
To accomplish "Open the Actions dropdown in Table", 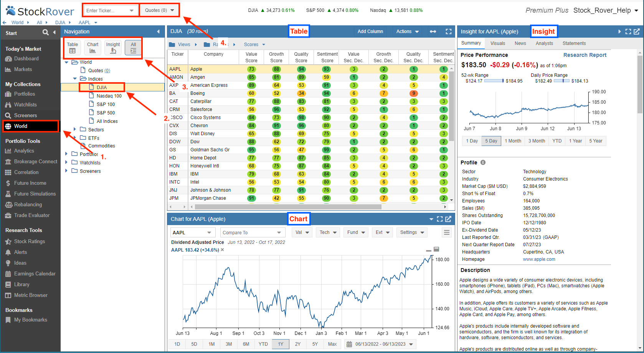I will (x=408, y=31).
